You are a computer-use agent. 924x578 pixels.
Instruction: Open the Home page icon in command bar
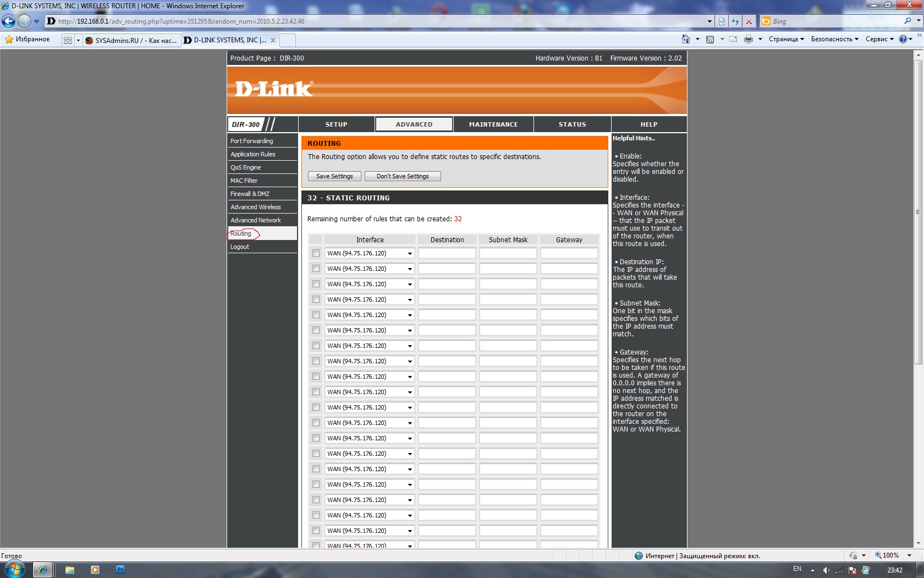(x=685, y=39)
